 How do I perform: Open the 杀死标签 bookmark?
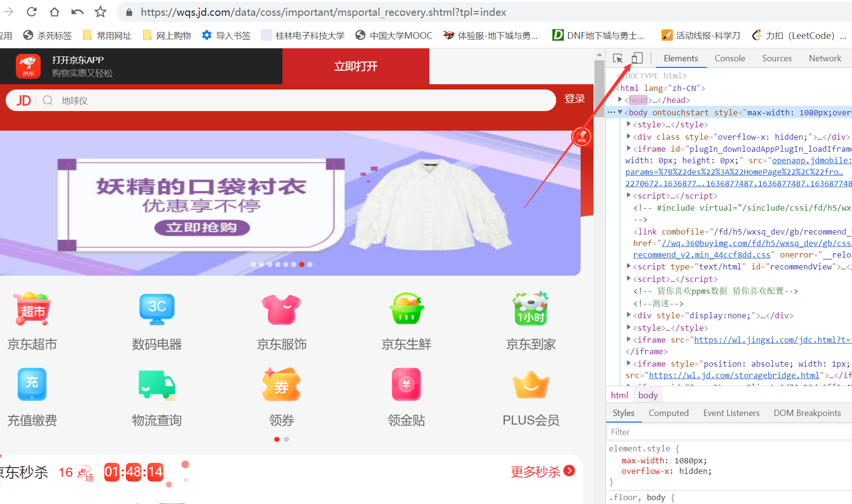(48, 35)
